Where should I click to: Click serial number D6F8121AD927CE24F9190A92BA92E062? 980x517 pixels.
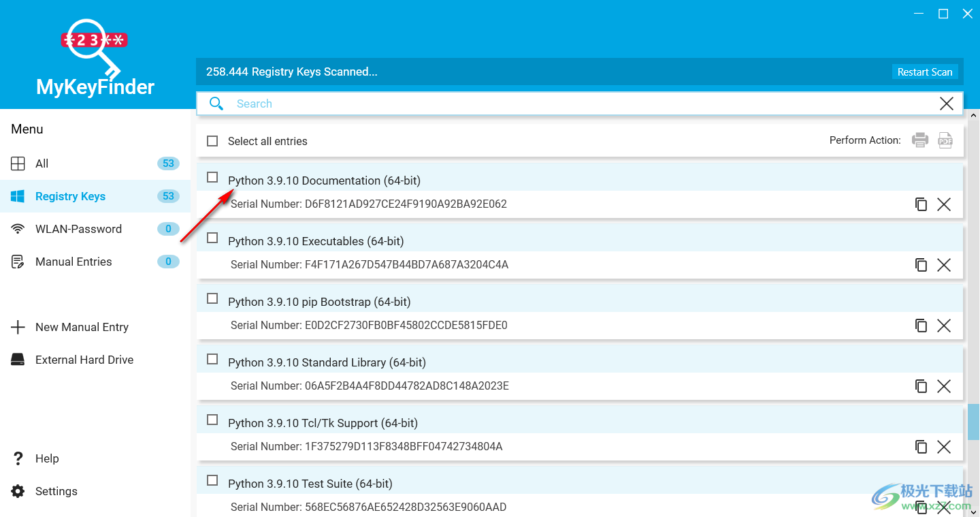coord(406,204)
